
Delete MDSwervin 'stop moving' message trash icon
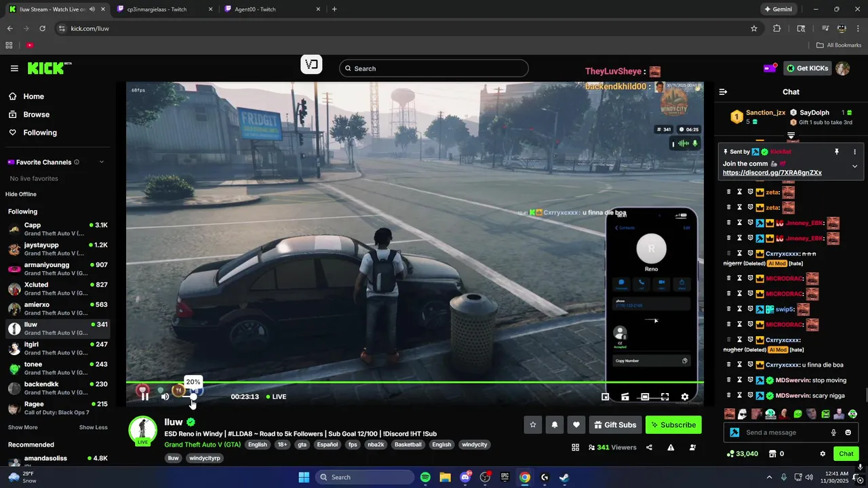click(x=729, y=380)
